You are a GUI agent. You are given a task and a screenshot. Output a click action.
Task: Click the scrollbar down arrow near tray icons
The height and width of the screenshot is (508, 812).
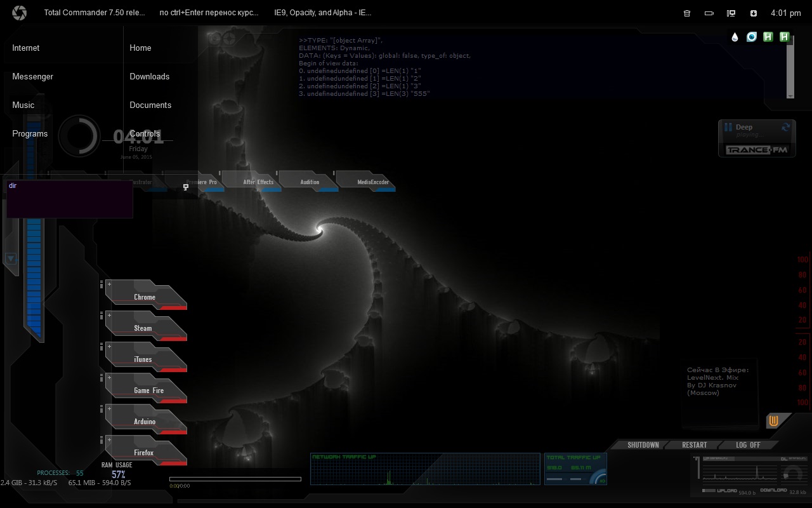[790, 95]
